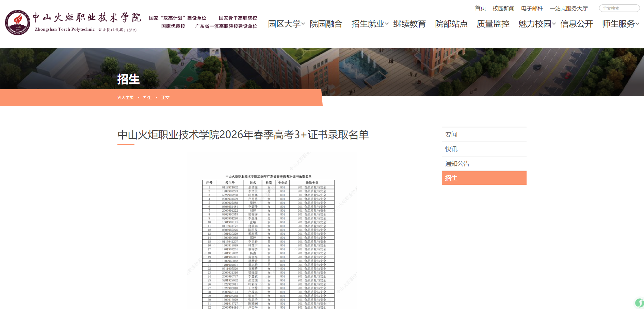Expand the 魅力校园 dropdown
This screenshot has height=309, width=644.
pyautogui.click(x=535, y=24)
